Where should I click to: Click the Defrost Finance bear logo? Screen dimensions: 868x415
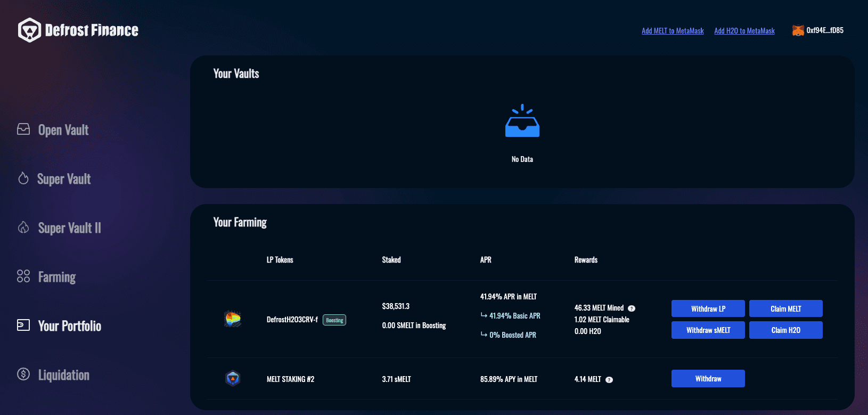click(29, 30)
